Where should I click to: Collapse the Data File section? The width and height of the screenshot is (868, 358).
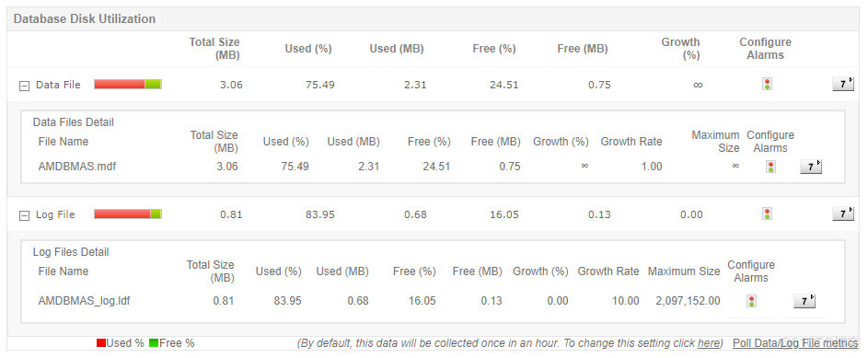coord(24,86)
